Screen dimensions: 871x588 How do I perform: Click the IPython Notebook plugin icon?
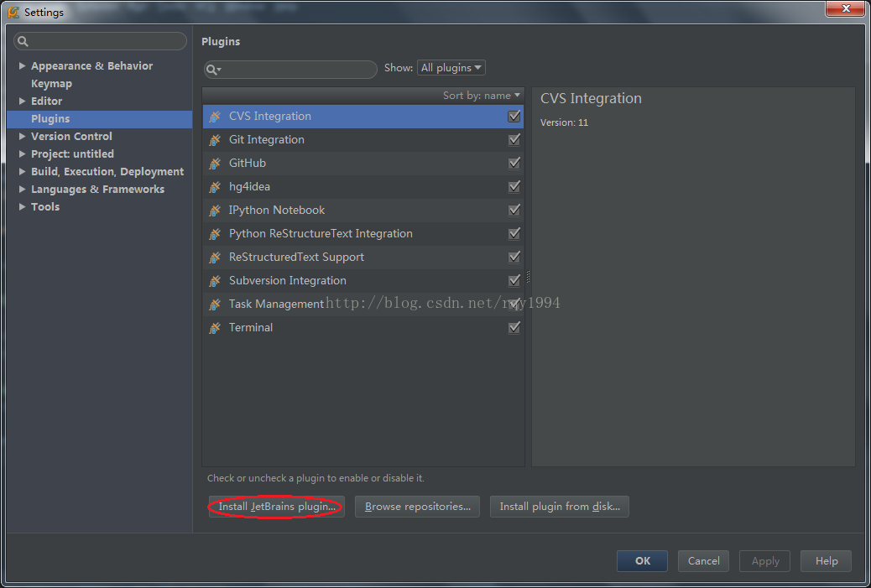215,211
